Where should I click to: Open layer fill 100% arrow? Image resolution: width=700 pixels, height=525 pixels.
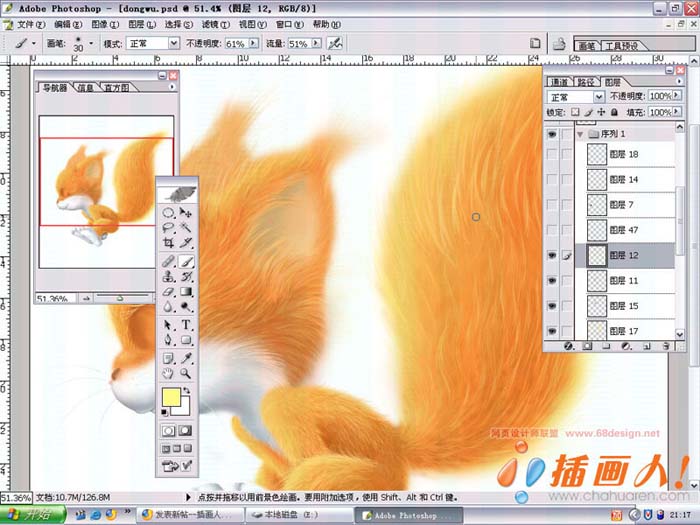pos(677,111)
